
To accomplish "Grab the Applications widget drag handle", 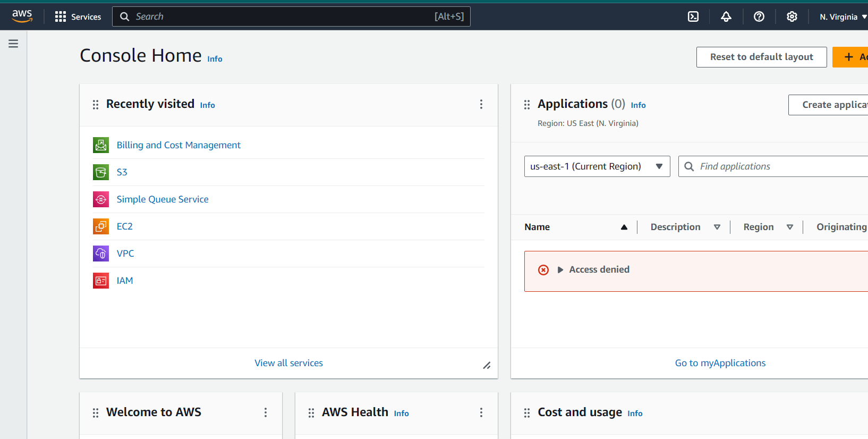I will click(527, 105).
